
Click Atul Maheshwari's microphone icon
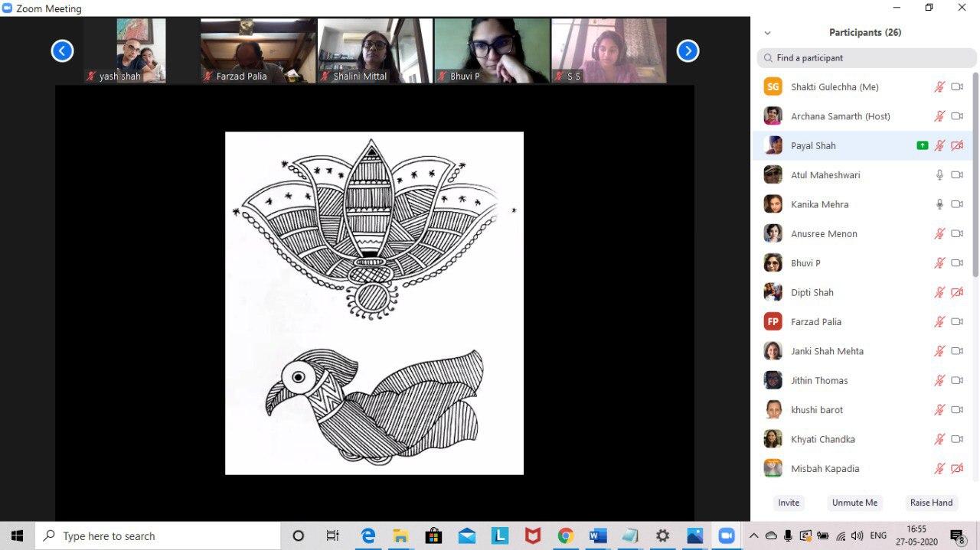939,175
